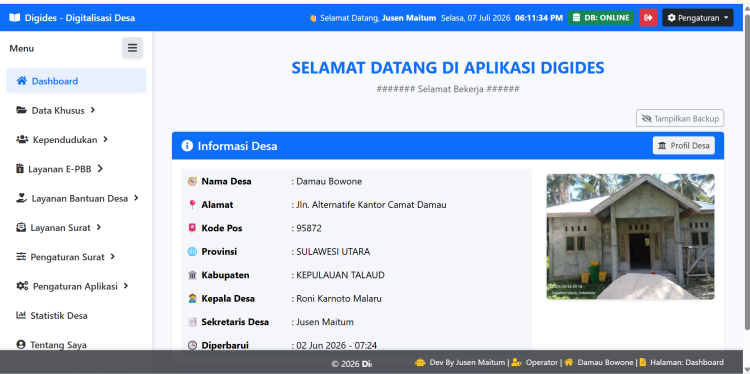Click the SULAWESI UTARA province value
This screenshot has height=374, width=750.
point(333,252)
